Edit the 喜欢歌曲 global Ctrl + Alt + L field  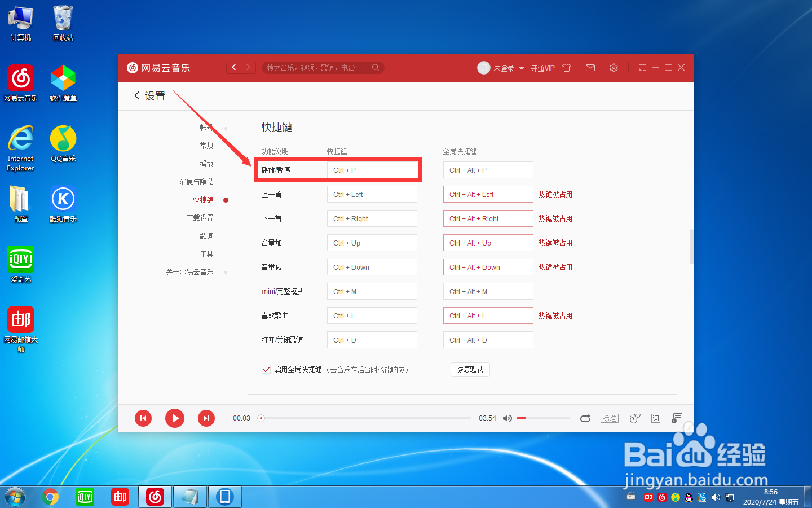click(x=488, y=316)
